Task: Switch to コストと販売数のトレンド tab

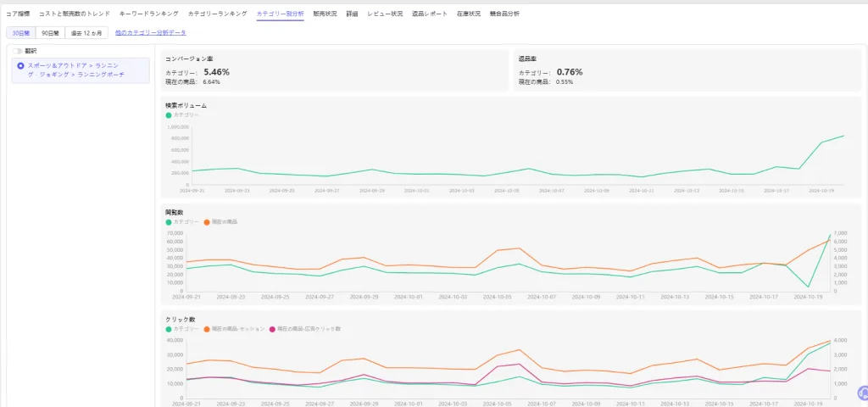Action: pos(75,14)
